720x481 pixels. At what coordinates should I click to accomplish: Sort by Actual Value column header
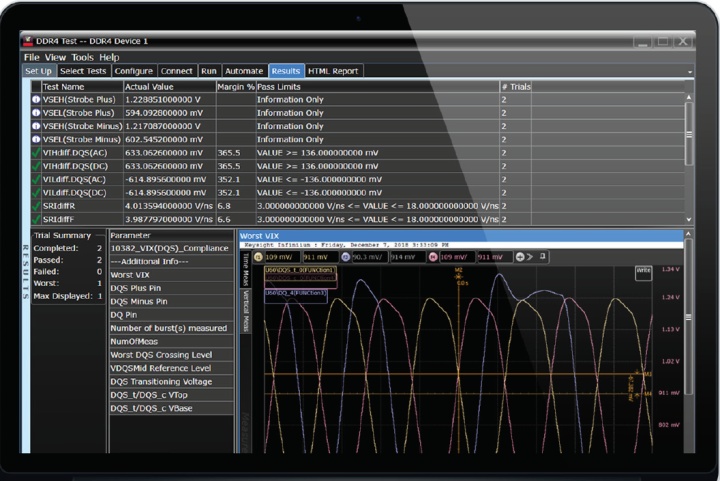(x=170, y=86)
